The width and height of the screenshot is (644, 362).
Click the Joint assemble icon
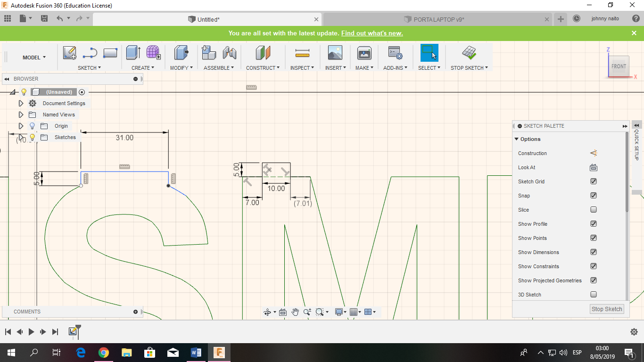tap(229, 53)
